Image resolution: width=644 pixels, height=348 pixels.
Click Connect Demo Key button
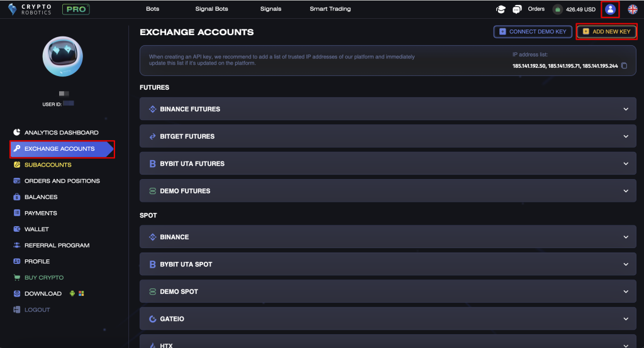click(x=533, y=31)
